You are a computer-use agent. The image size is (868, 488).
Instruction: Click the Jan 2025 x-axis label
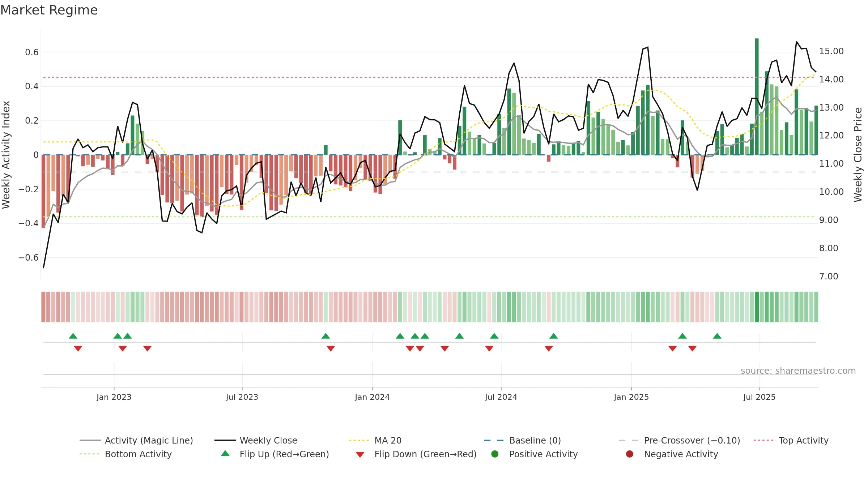click(x=631, y=397)
